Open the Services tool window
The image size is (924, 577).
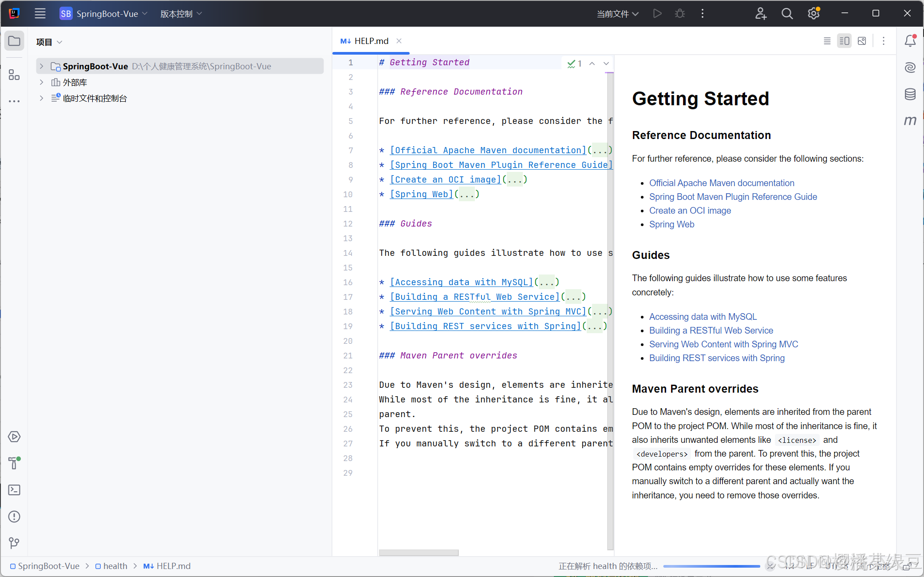(14, 437)
